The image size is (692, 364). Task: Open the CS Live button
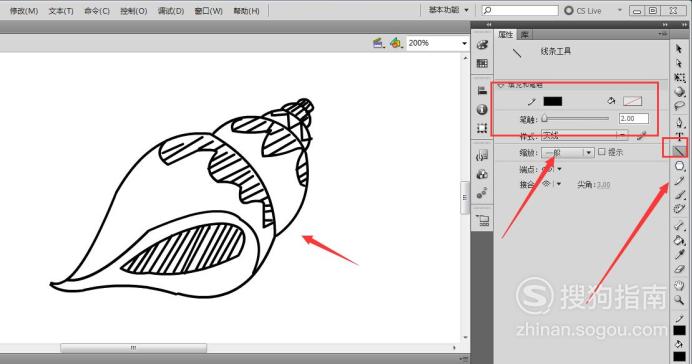point(583,11)
